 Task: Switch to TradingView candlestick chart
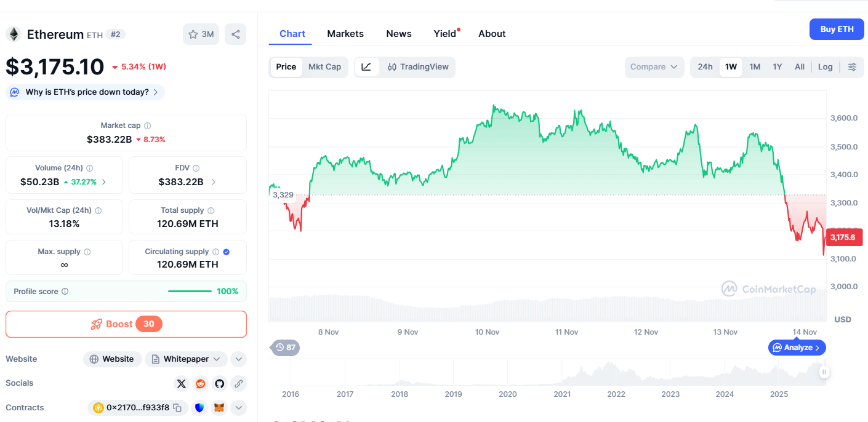pos(417,67)
